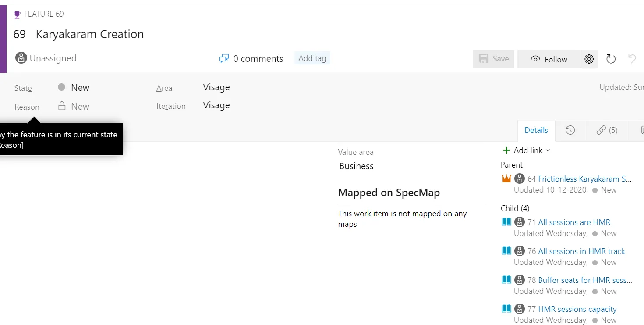Open the 0 comments discussion icon
Image resolution: width=644 pixels, height=325 pixels.
[224, 58]
